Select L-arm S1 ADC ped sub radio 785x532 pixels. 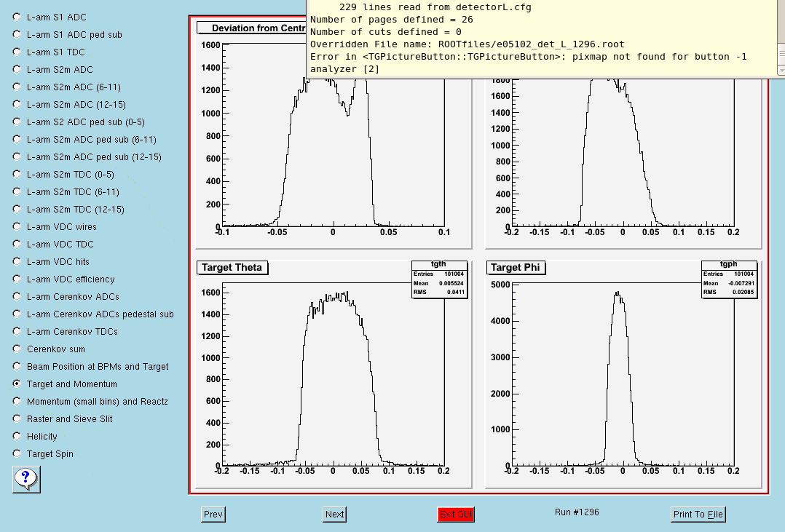click(17, 34)
